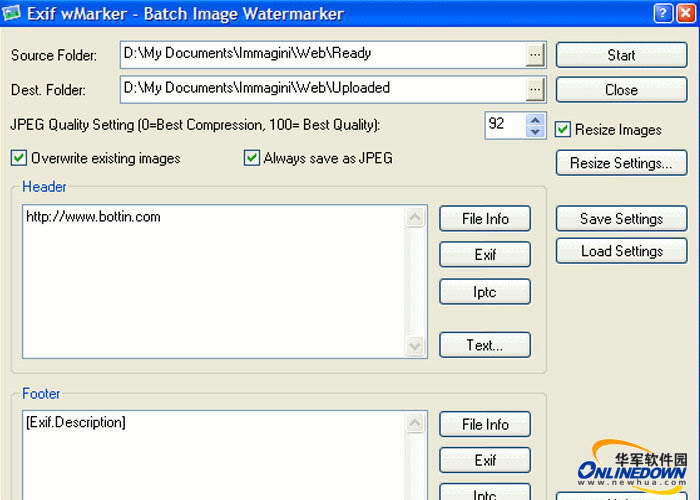Image resolution: width=700 pixels, height=500 pixels.
Task: Browse for the Source Folder with ellipsis button
Action: click(x=535, y=55)
